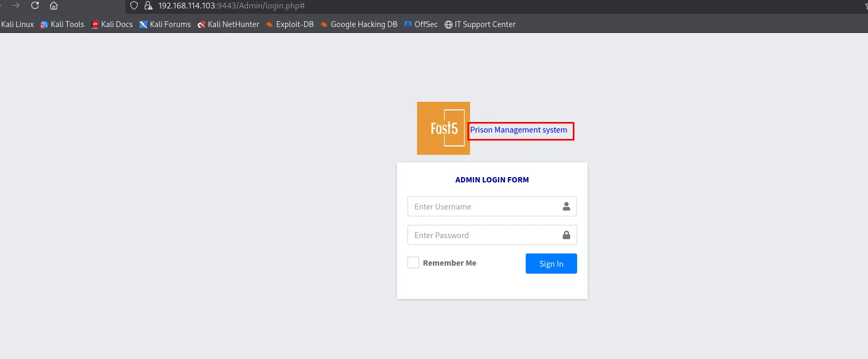Open the Kali Linux bookmark

point(17,24)
